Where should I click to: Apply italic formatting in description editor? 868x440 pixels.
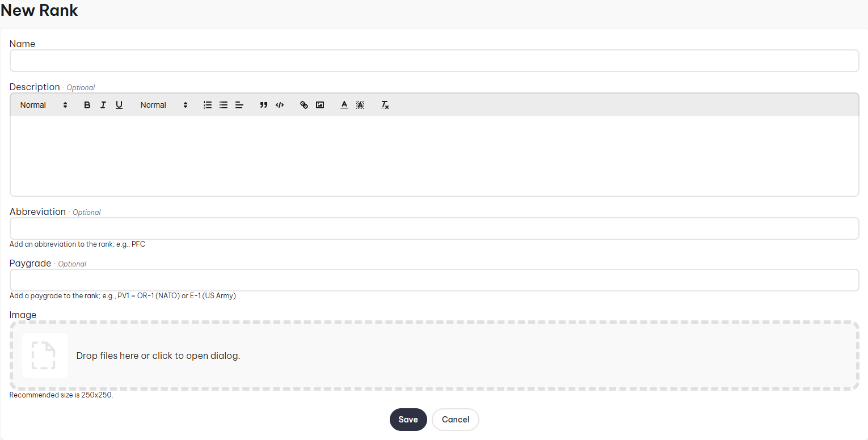[103, 105]
